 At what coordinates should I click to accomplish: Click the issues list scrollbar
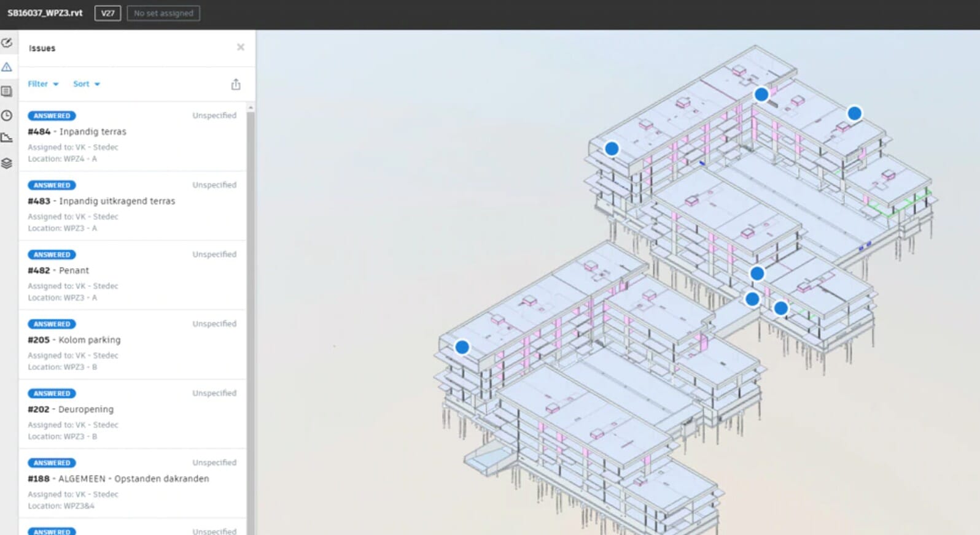[251, 307]
